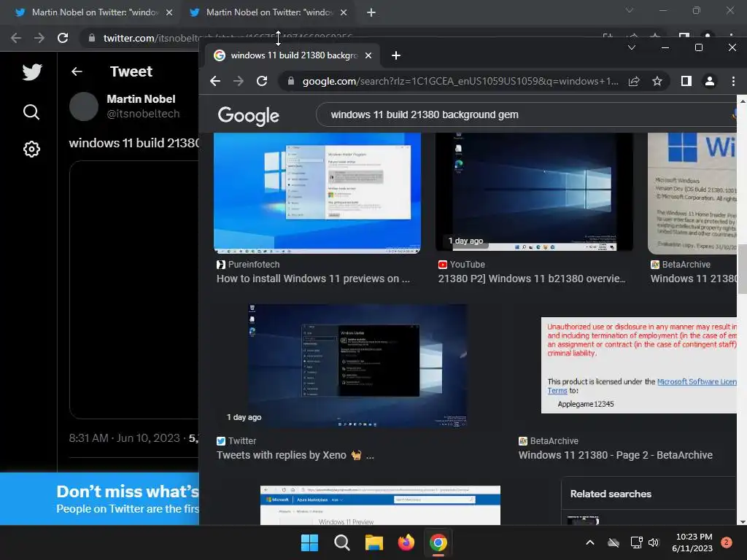Open a new tab in the Google window
The image size is (747, 560).
point(396,55)
